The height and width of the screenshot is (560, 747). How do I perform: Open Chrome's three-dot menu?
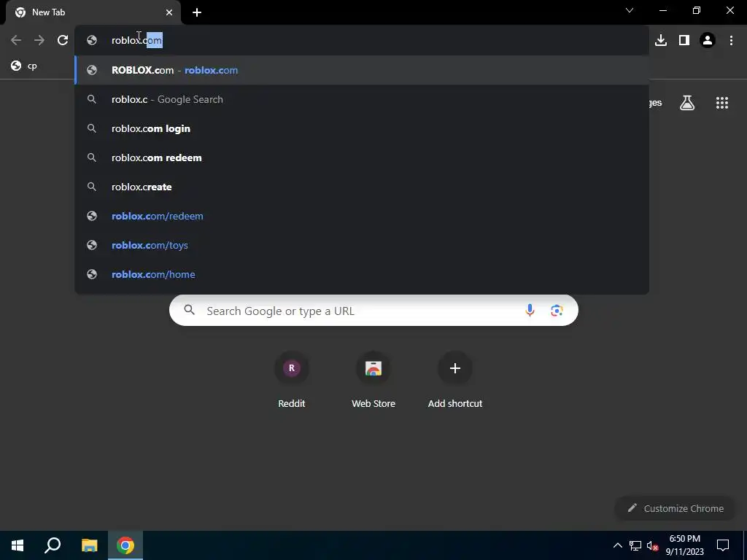click(731, 41)
